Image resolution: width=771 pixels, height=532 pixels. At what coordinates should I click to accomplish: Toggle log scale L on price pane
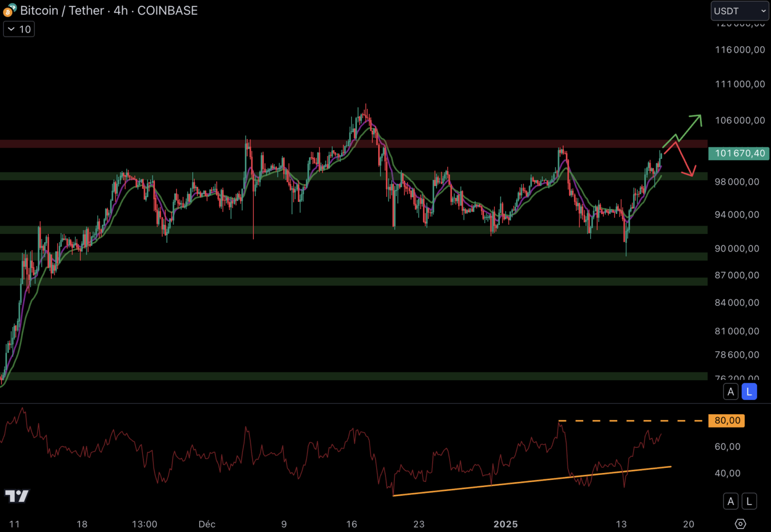click(x=749, y=392)
